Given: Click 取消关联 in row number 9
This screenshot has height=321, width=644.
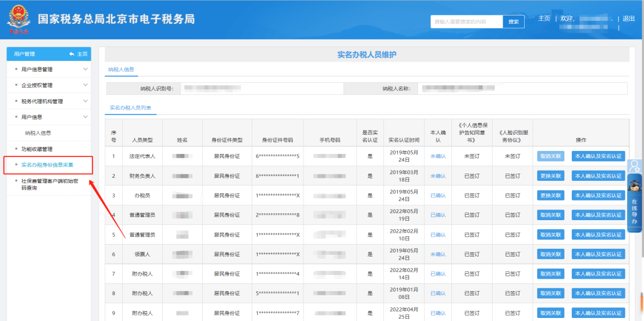Looking at the screenshot, I should pos(551,313).
